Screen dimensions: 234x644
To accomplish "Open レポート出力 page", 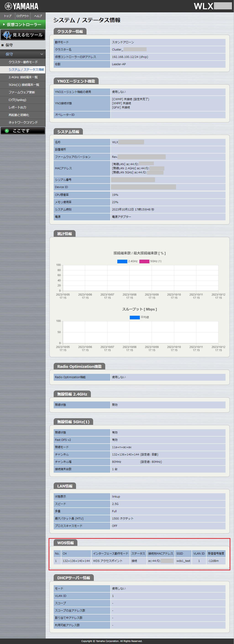I will (17, 107).
